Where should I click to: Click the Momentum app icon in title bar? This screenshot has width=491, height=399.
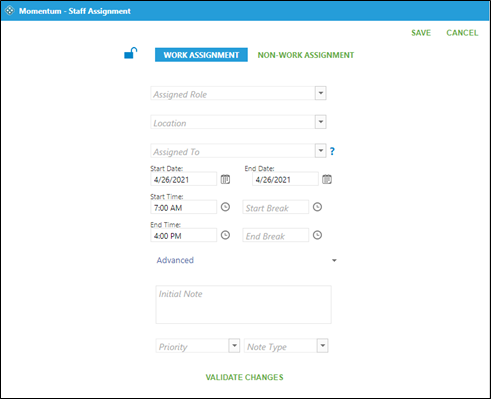pyautogui.click(x=10, y=11)
